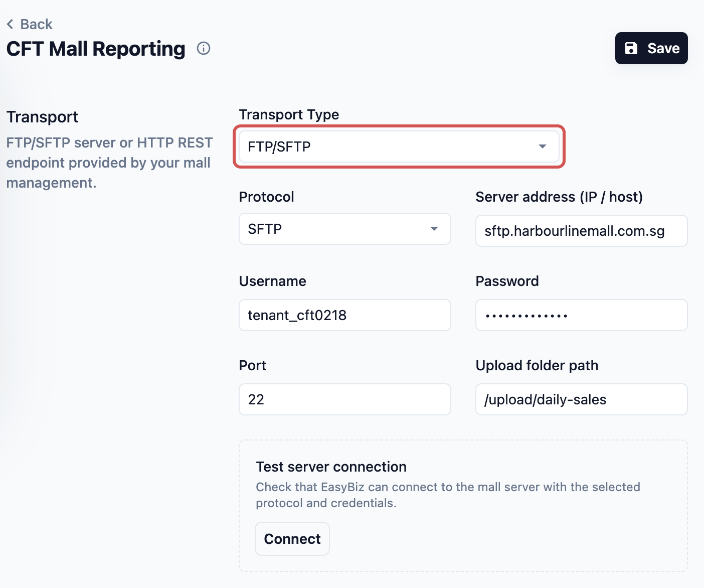Viewport: 704px width, 588px height.
Task: Click the Server address (IP / host) label
Action: (x=559, y=197)
